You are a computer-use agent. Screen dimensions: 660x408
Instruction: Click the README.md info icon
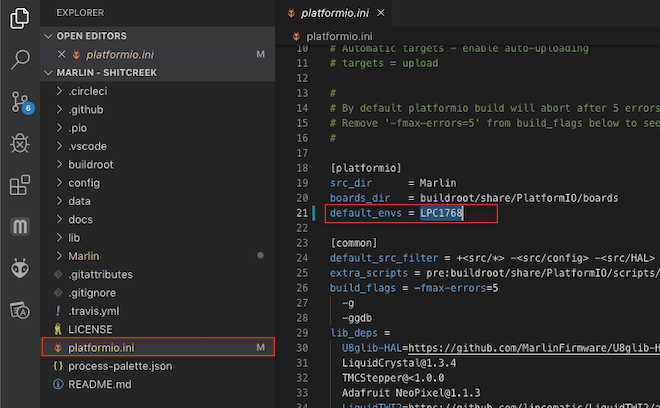coord(58,384)
